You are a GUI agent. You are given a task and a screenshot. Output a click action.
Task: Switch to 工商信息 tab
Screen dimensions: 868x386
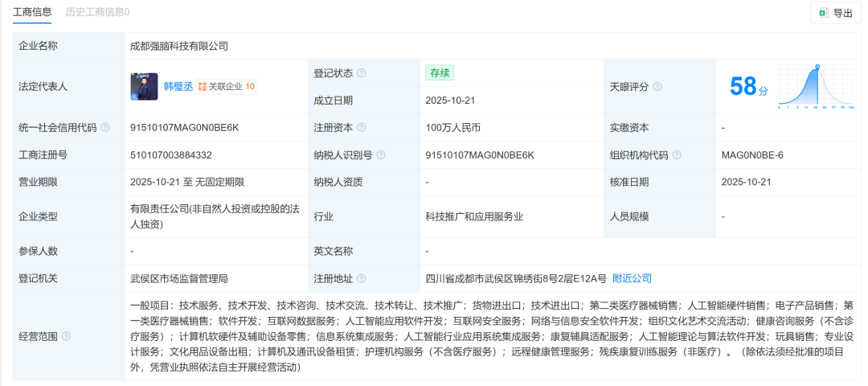pyautogui.click(x=32, y=12)
